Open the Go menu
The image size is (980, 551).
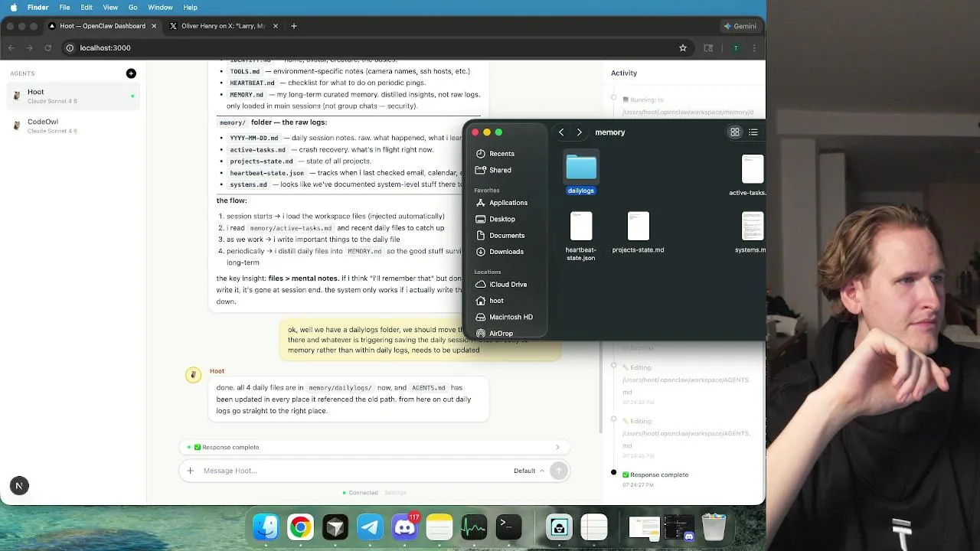(x=133, y=7)
